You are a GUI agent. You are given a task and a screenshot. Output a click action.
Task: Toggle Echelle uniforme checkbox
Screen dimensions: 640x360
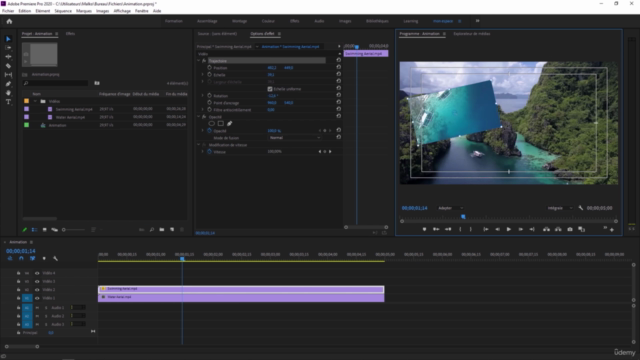click(x=270, y=89)
